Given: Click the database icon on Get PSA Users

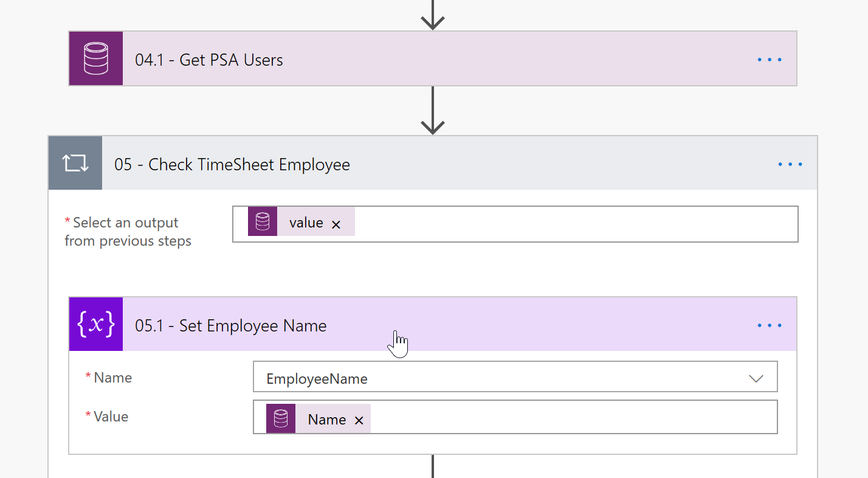Looking at the screenshot, I should coord(96,59).
